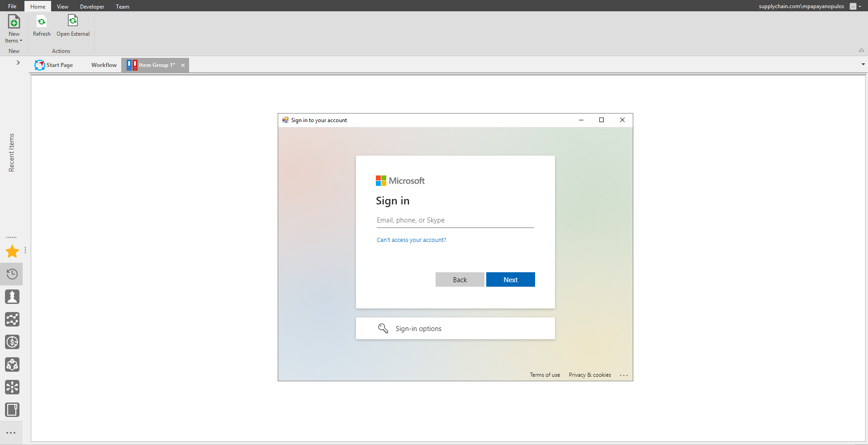
Task: Switch to the Start Page tab
Action: pyautogui.click(x=54, y=65)
